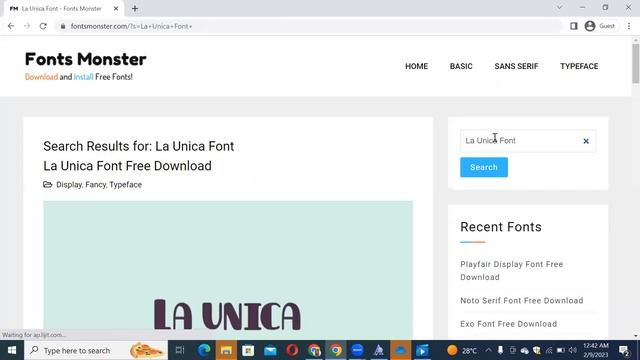
Task: Launch Opera browser from taskbar
Action: pos(292,350)
